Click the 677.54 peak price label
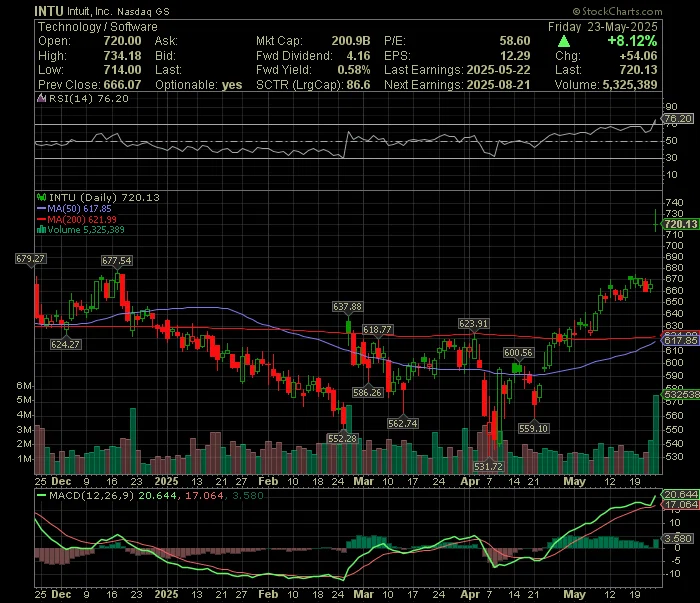Image resolution: width=700 pixels, height=603 pixels. click(x=117, y=260)
